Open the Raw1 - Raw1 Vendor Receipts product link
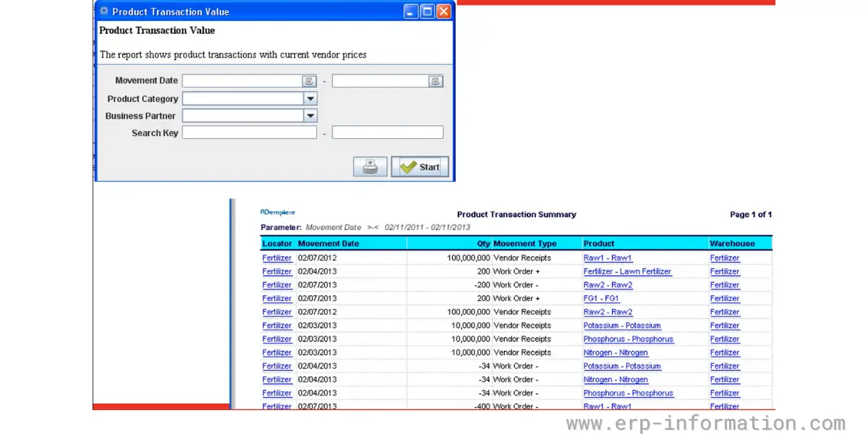Image resolution: width=868 pixels, height=434 pixels. tap(608, 258)
